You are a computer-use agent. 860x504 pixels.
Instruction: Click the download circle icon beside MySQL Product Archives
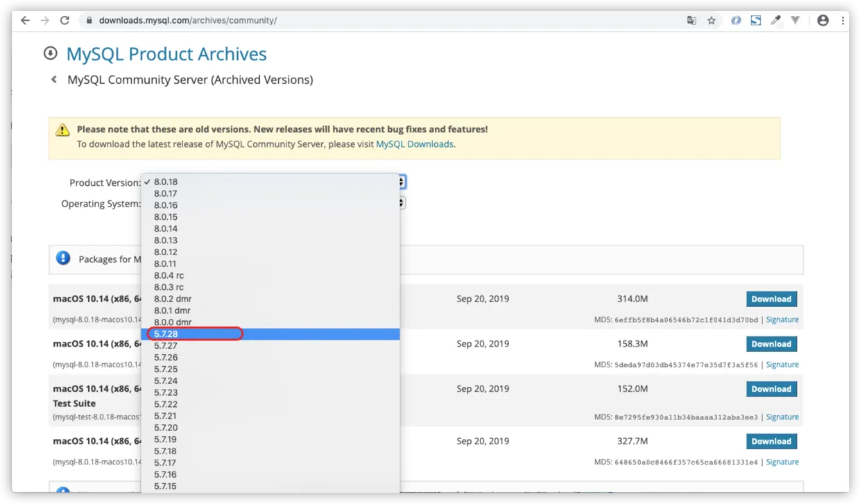pos(50,53)
